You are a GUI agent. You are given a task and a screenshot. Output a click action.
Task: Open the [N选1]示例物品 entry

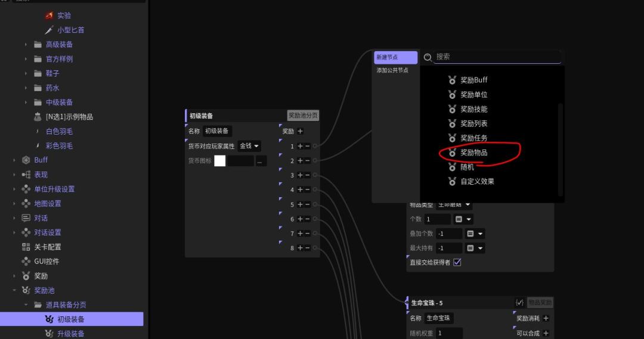[69, 117]
